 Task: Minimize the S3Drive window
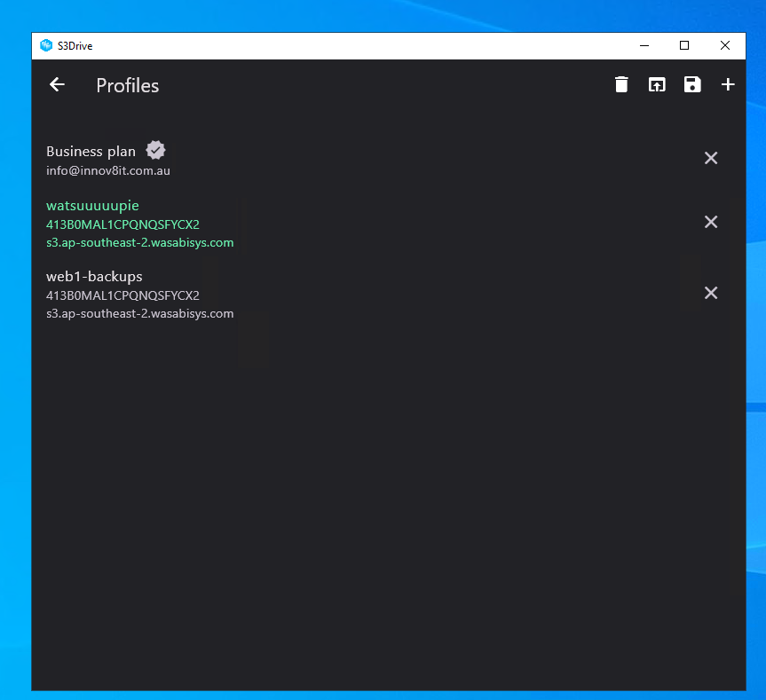(644, 45)
